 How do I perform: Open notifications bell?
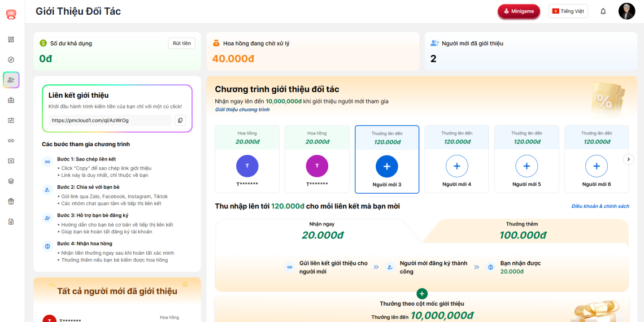click(603, 11)
